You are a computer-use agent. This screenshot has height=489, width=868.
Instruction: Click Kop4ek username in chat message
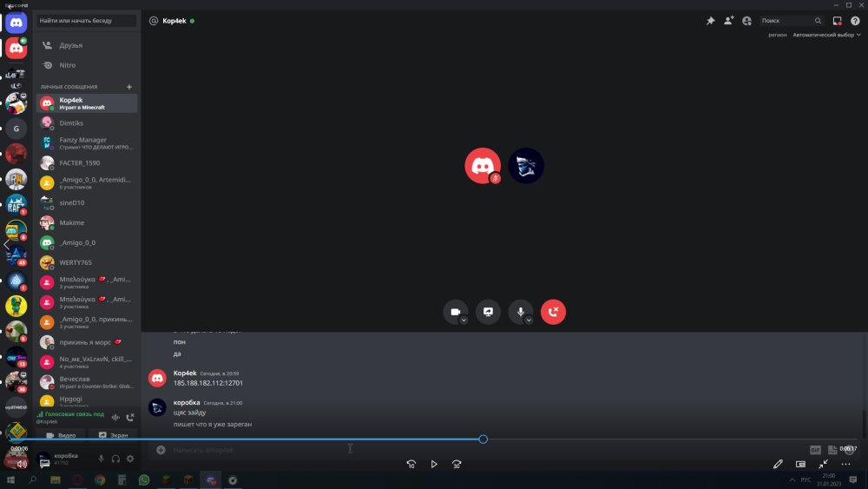click(185, 373)
